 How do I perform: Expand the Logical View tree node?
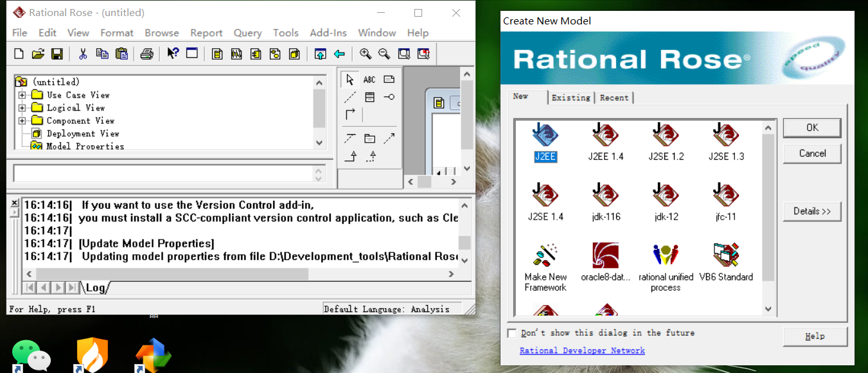tap(22, 107)
